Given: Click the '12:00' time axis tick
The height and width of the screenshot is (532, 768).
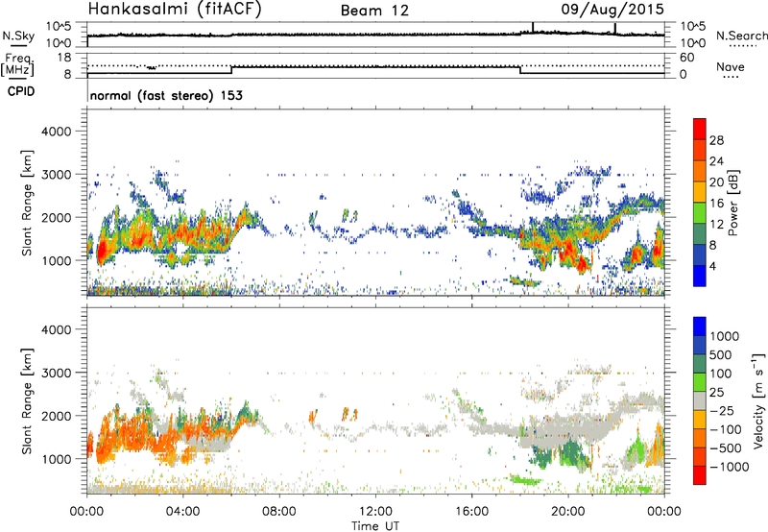Looking at the screenshot, I should 375,512.
